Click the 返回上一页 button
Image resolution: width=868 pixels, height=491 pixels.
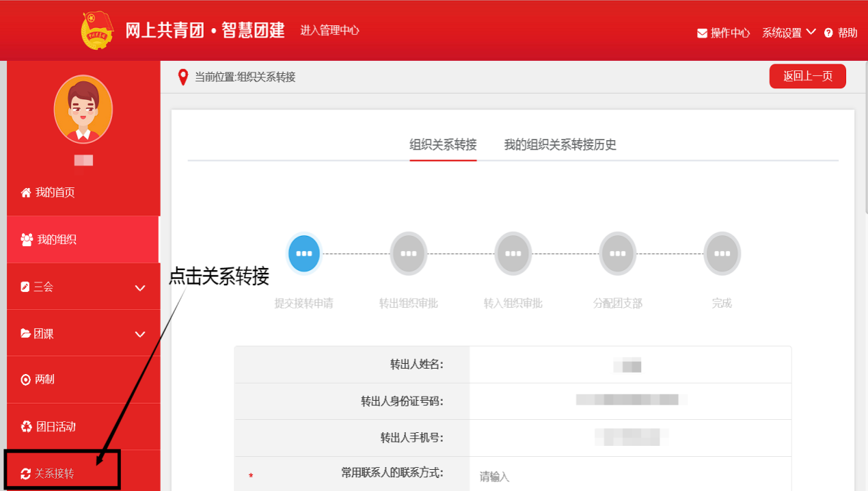tap(807, 77)
